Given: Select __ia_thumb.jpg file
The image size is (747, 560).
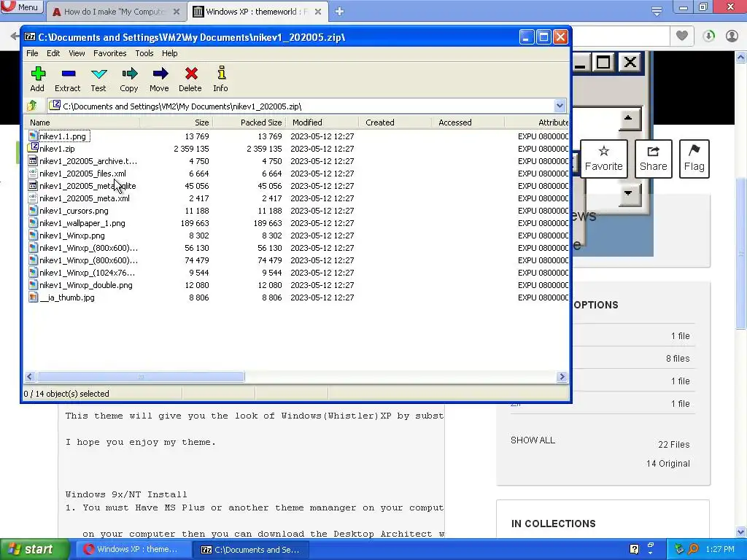Looking at the screenshot, I should tap(66, 297).
